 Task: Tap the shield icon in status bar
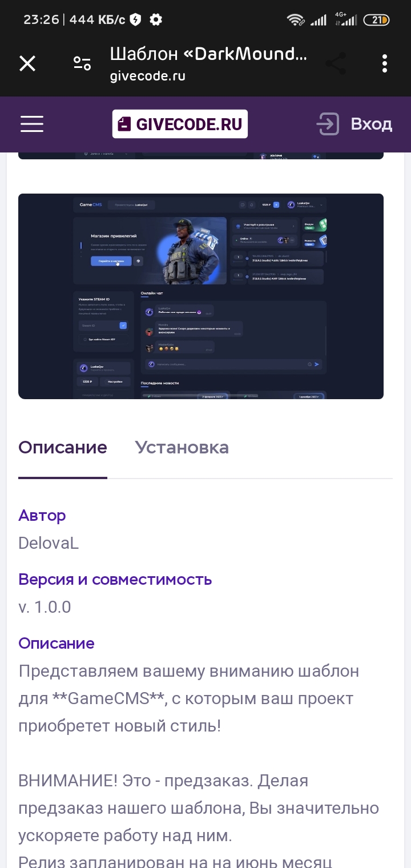[135, 19]
